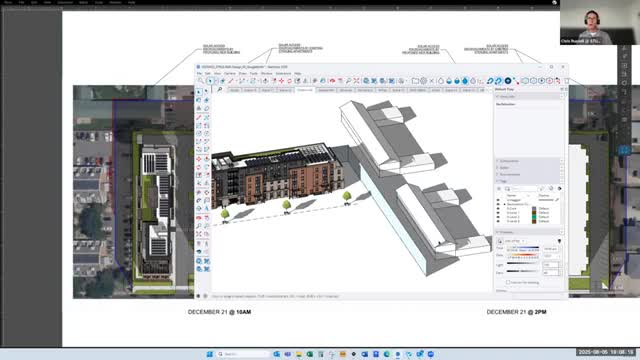This screenshot has width=640, height=360.
Task: Click the magnifier icon beside the scene tabs
Action: pos(220,89)
